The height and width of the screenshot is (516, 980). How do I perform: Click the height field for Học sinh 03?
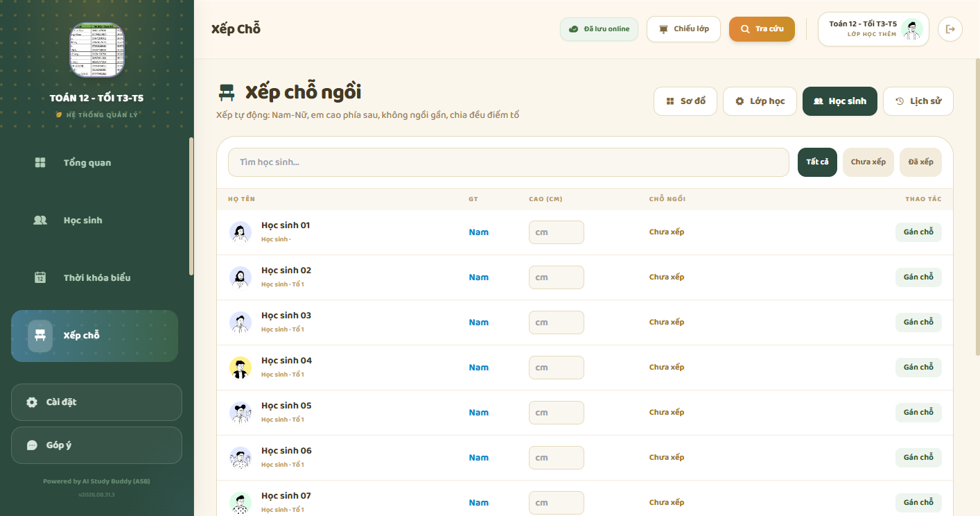(x=557, y=322)
